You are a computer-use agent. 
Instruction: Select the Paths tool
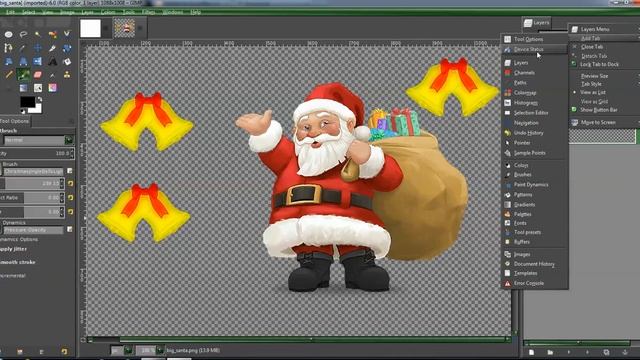[8, 48]
